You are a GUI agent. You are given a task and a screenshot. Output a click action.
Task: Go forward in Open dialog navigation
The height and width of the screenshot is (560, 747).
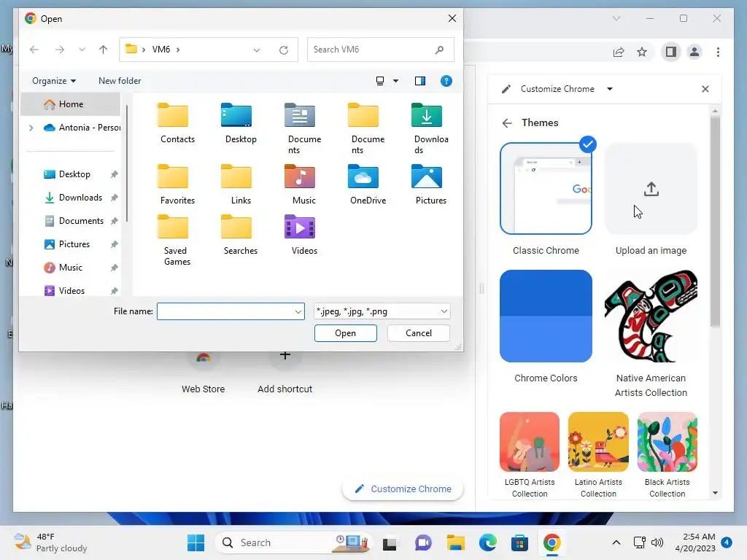point(60,50)
